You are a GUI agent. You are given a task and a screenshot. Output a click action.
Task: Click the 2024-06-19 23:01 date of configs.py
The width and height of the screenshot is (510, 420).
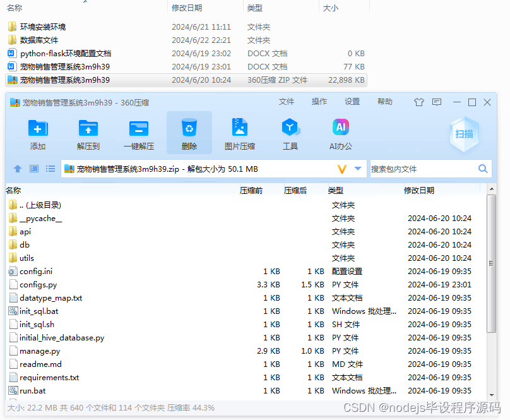(439, 285)
